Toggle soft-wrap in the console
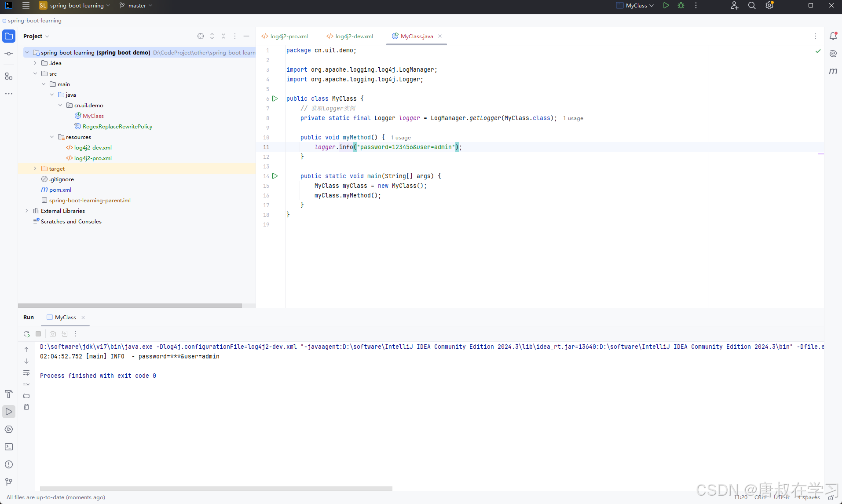The image size is (842, 504). (26, 373)
